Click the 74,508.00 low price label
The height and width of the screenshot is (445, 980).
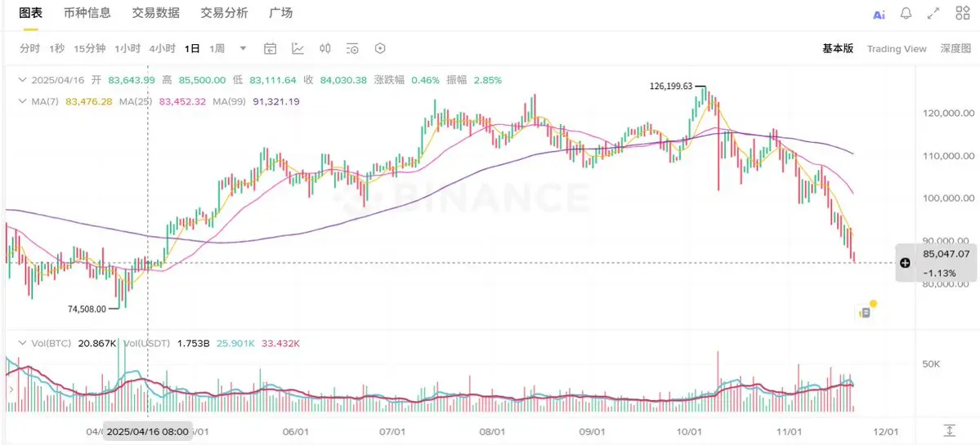pyautogui.click(x=87, y=309)
